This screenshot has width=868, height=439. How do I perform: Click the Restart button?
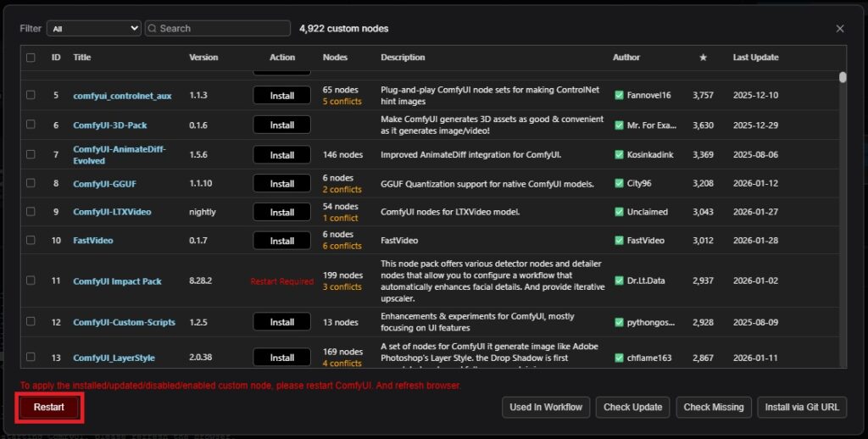click(x=48, y=407)
